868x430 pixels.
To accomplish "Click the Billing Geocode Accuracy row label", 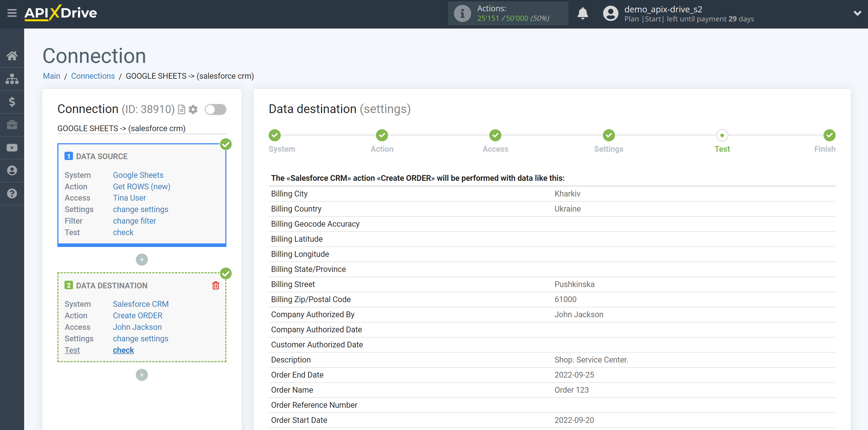I will [x=315, y=224].
